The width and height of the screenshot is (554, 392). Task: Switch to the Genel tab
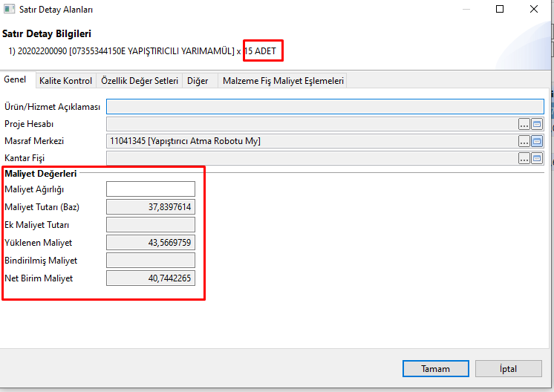15,80
